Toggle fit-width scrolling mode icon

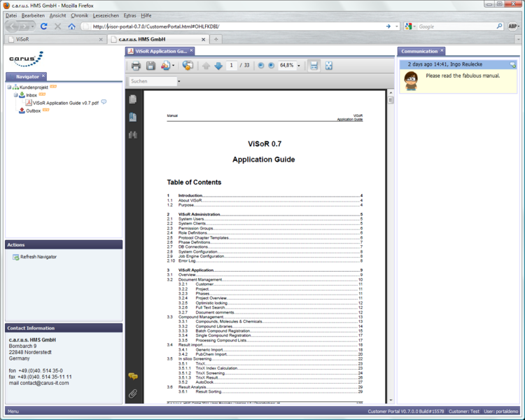(x=314, y=66)
